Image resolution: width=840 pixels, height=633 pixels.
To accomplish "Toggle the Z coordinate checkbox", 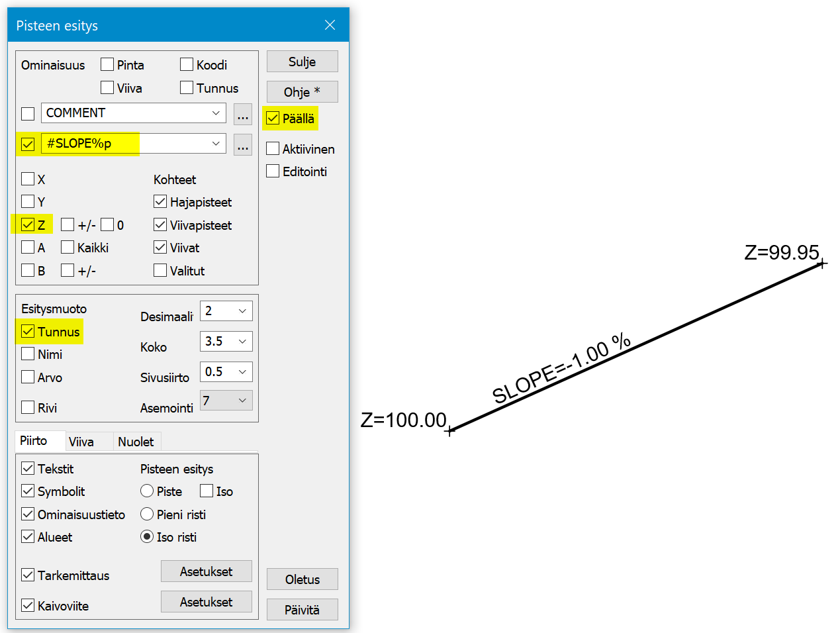I will pos(28,225).
